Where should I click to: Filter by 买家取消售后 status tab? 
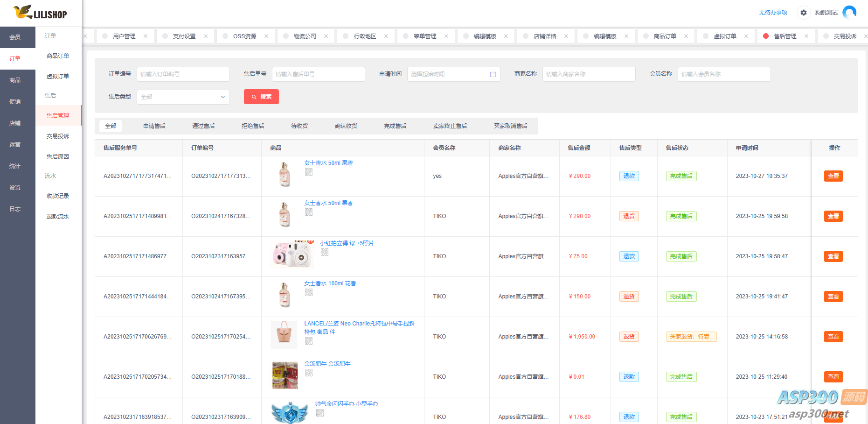point(511,126)
